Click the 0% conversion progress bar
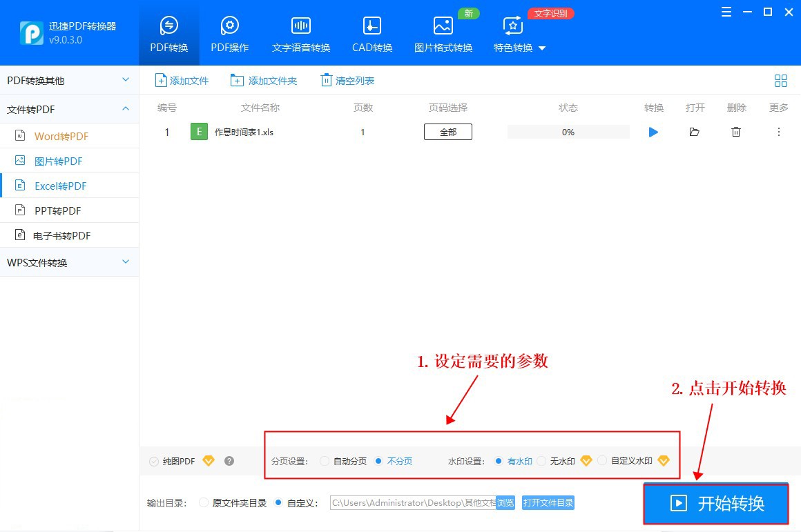 568,132
